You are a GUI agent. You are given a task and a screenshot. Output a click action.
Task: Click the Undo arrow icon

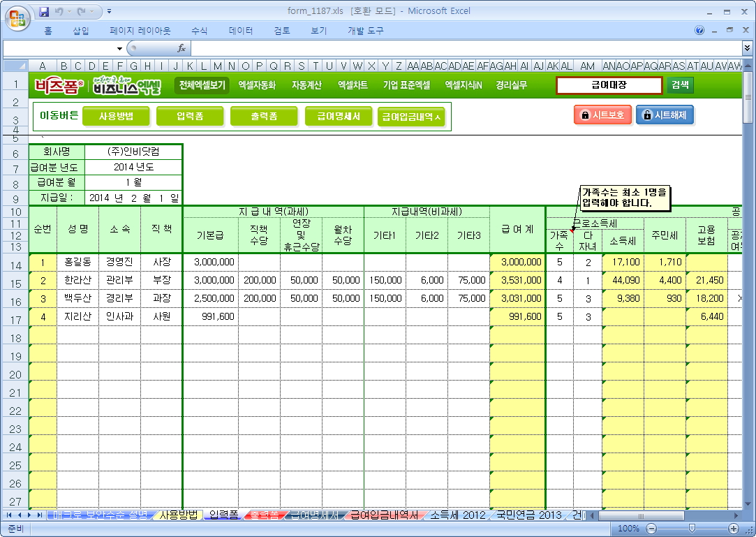pyautogui.click(x=59, y=12)
